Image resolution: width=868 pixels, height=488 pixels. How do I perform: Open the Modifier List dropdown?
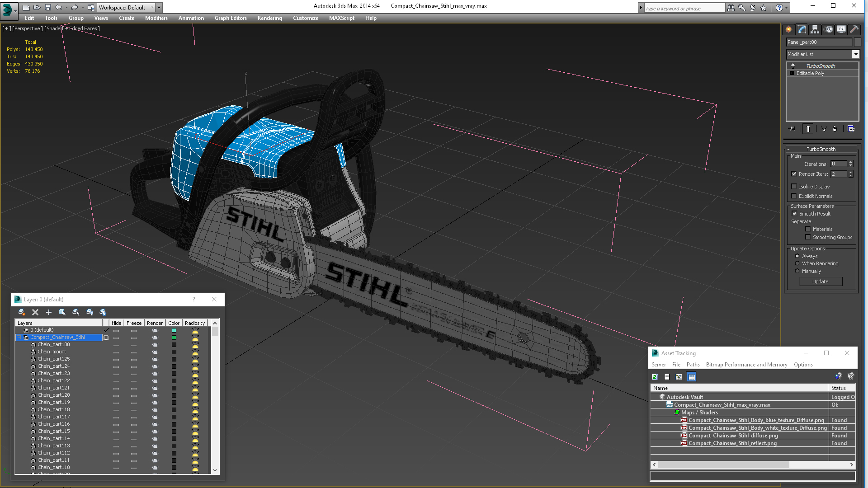(x=855, y=54)
